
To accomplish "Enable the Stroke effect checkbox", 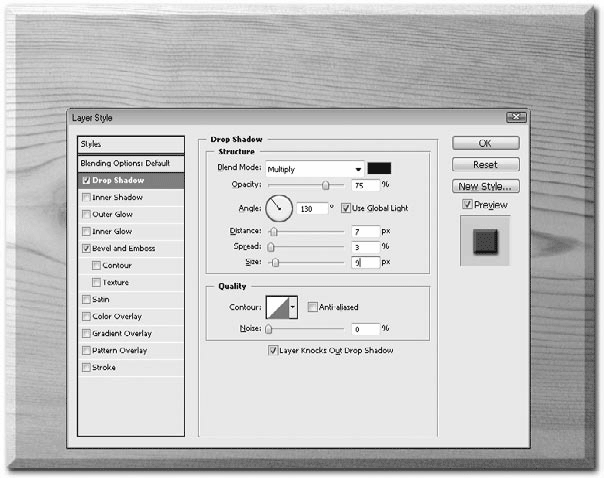I will [x=86, y=367].
